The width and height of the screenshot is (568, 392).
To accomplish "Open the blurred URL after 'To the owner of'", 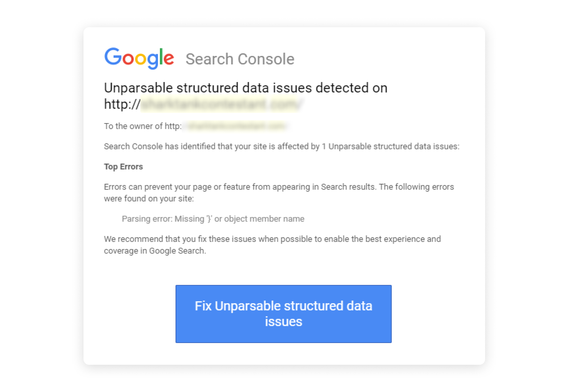I will (x=235, y=126).
